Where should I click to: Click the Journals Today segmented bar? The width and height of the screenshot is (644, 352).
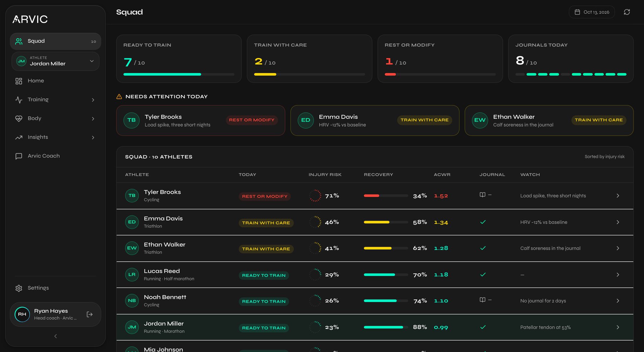(x=571, y=74)
